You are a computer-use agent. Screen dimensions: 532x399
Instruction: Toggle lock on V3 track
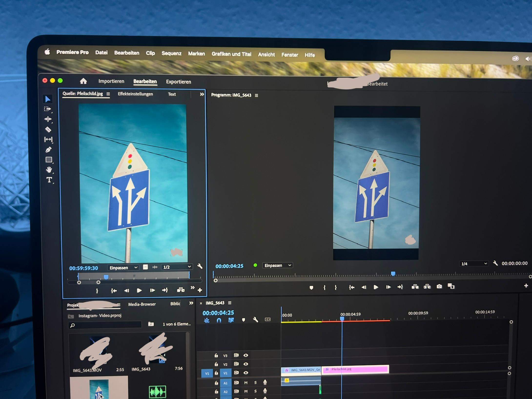(216, 355)
